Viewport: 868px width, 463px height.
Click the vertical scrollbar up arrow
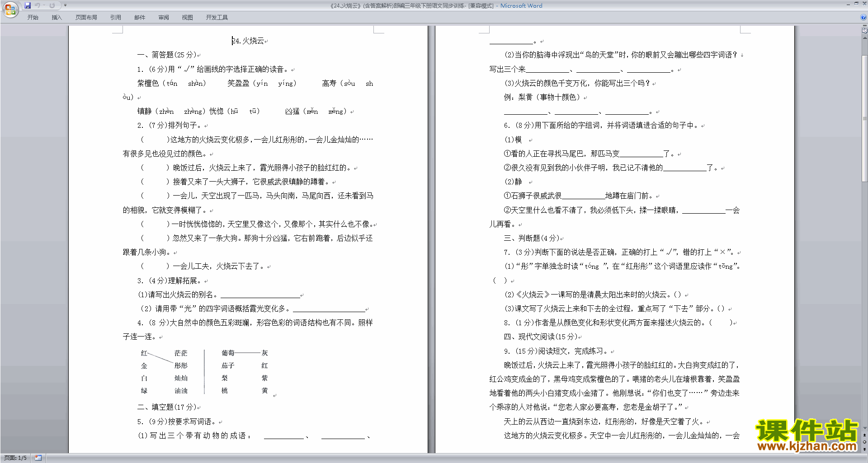[864, 38]
